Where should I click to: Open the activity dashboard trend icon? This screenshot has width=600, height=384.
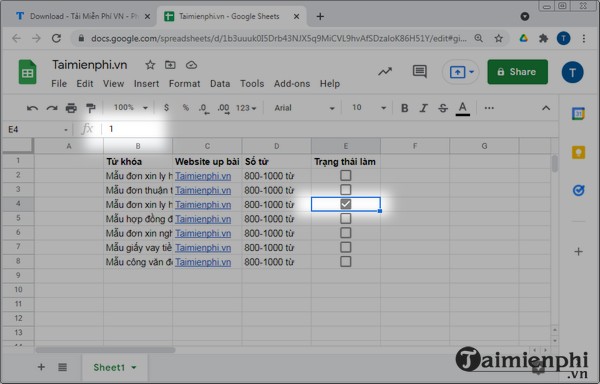[x=385, y=72]
